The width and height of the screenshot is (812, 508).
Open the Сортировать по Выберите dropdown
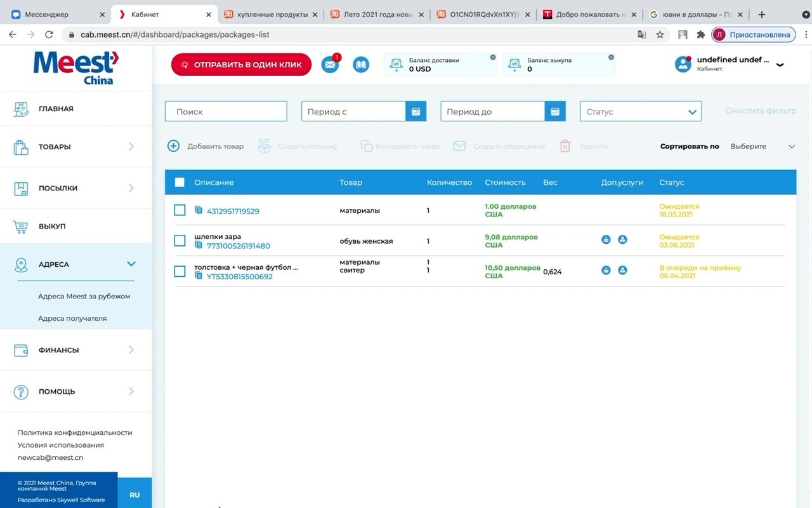click(763, 146)
